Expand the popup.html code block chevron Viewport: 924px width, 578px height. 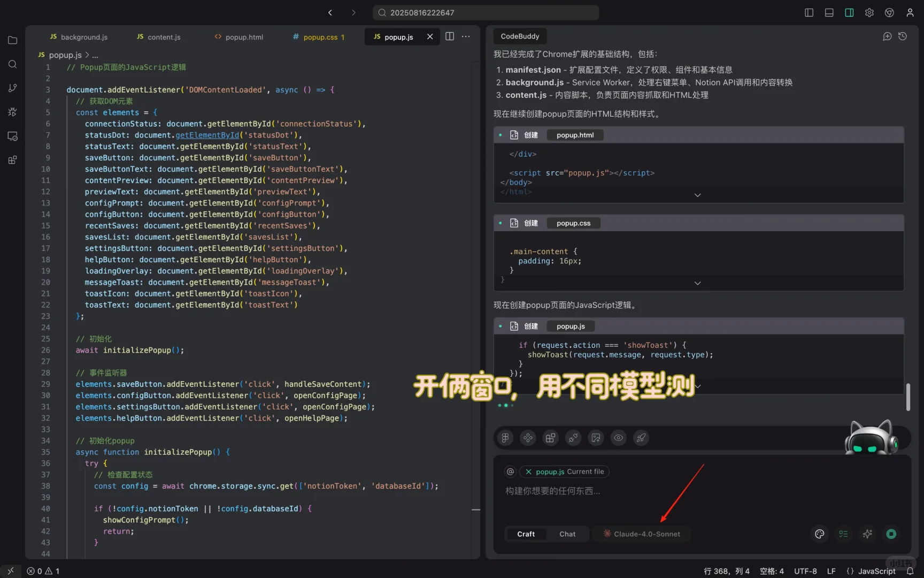(x=697, y=195)
